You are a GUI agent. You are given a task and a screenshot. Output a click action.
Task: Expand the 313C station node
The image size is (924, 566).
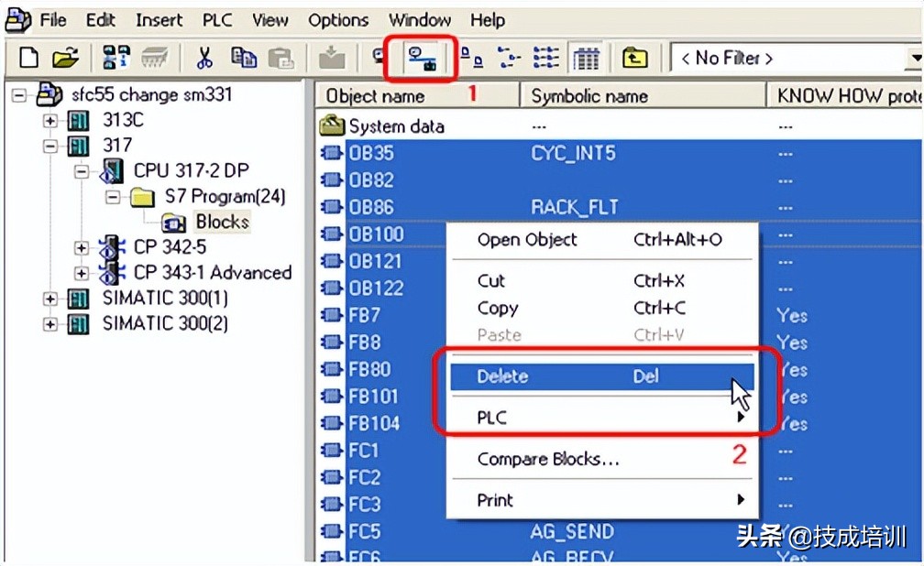point(50,121)
